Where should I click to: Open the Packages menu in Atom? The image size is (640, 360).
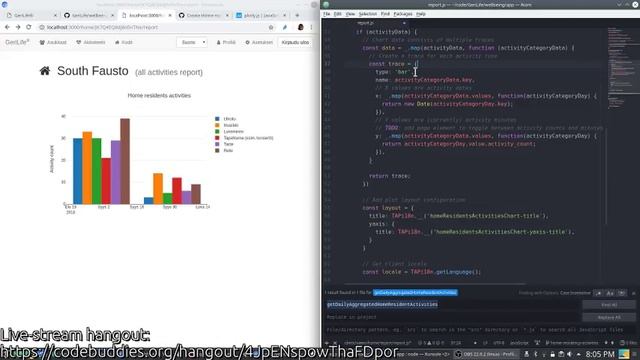403,14
